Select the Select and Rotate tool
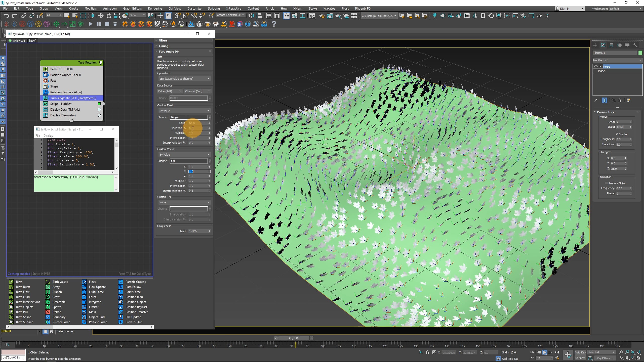 [x=109, y=16]
